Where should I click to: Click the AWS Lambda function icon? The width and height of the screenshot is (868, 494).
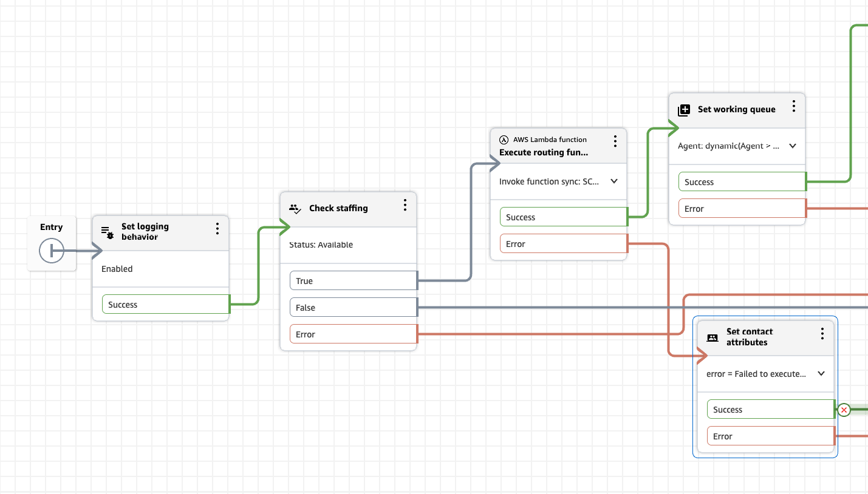(x=504, y=140)
